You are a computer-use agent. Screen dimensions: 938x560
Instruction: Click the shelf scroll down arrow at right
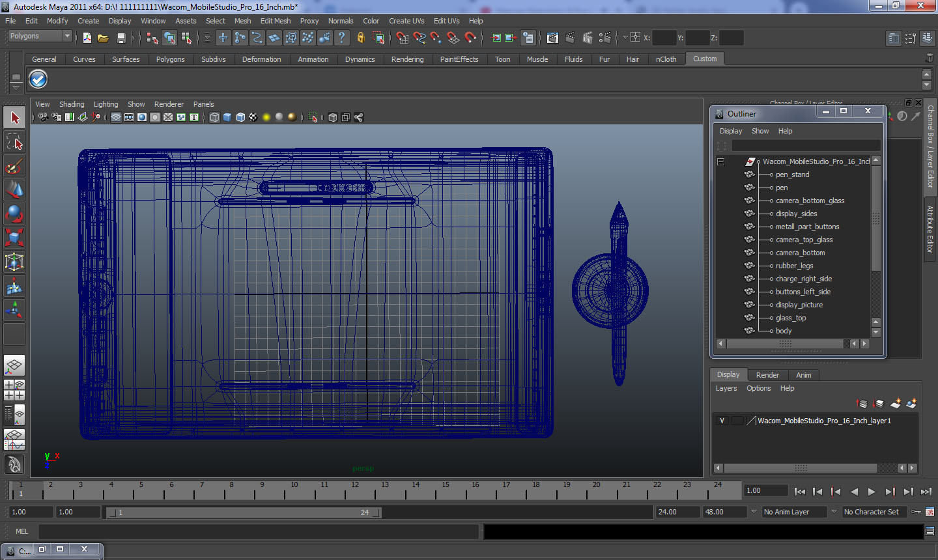[926, 86]
